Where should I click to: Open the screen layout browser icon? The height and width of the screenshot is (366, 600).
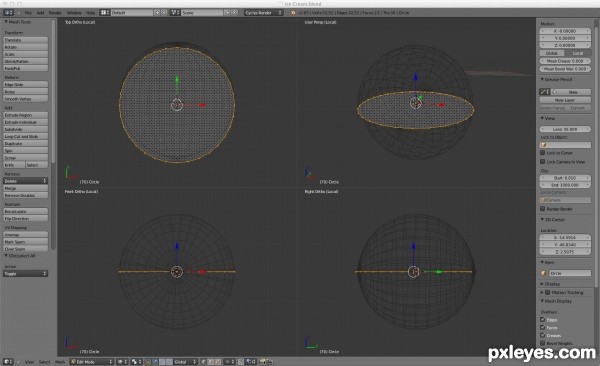click(104, 13)
